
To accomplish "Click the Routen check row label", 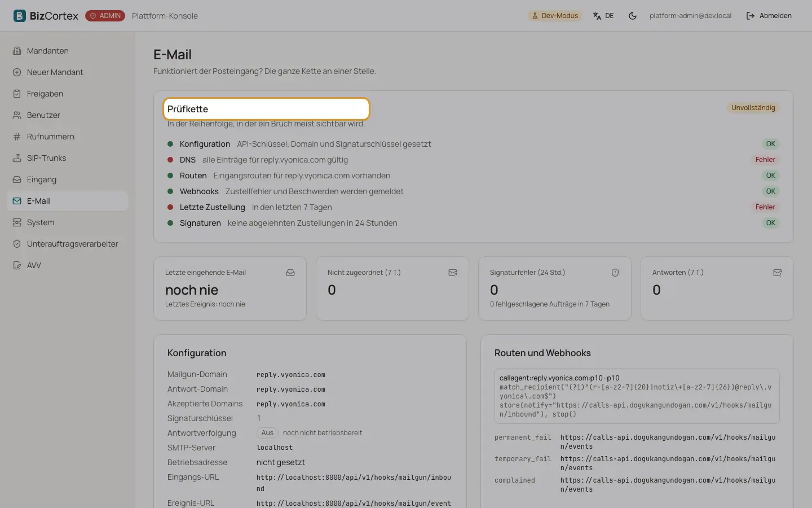I will (193, 176).
